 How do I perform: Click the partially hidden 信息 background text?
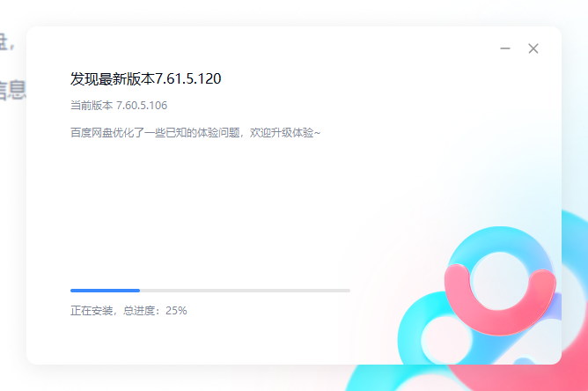click(x=11, y=90)
